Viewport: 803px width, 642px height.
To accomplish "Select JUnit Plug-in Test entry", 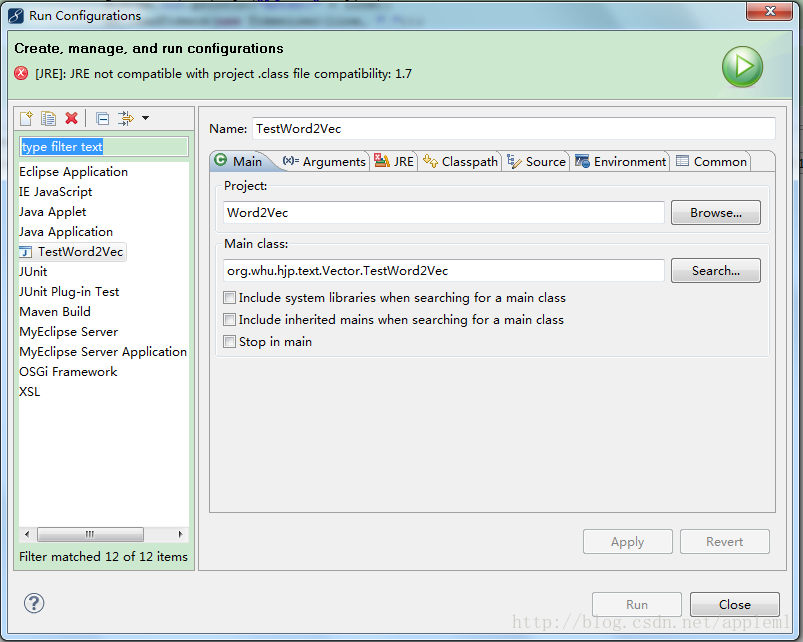I will click(x=69, y=291).
